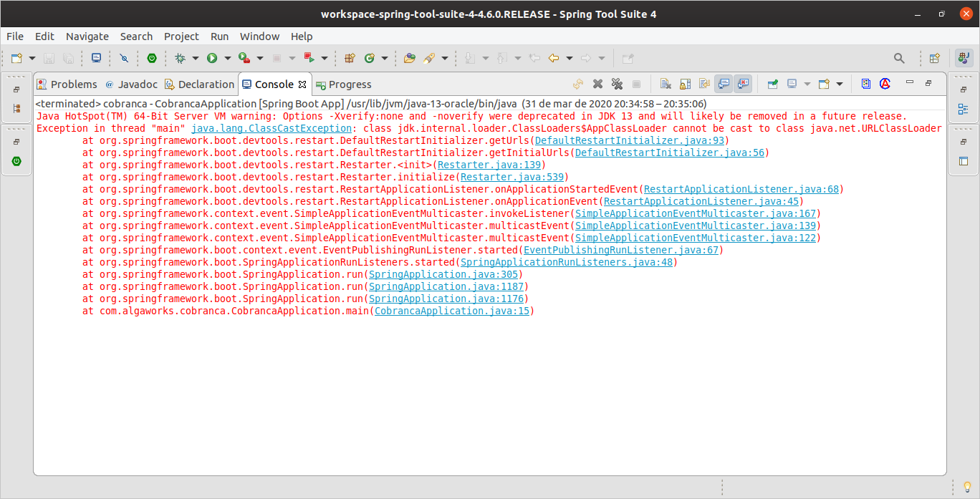Click the New Java Class icon

click(x=370, y=58)
